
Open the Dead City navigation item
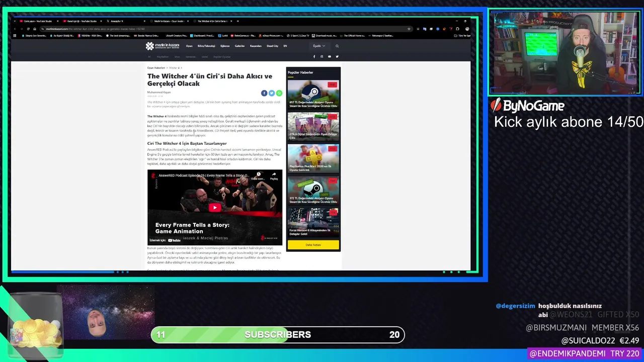point(272,46)
